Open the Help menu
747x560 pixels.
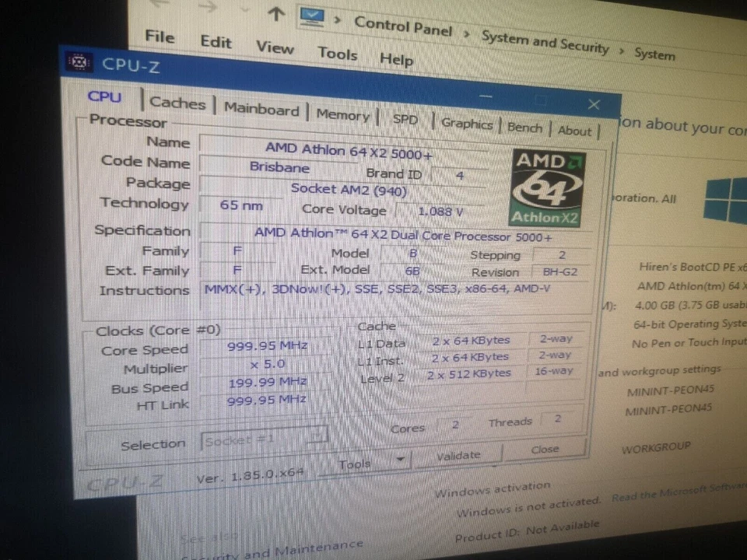pos(396,59)
